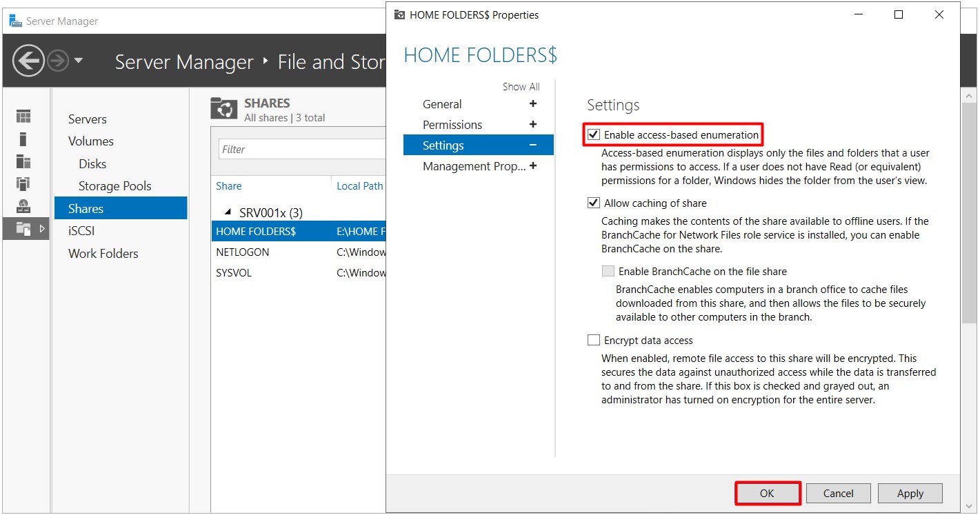Select the Settings section
The width and height of the screenshot is (980, 515).
point(479,145)
